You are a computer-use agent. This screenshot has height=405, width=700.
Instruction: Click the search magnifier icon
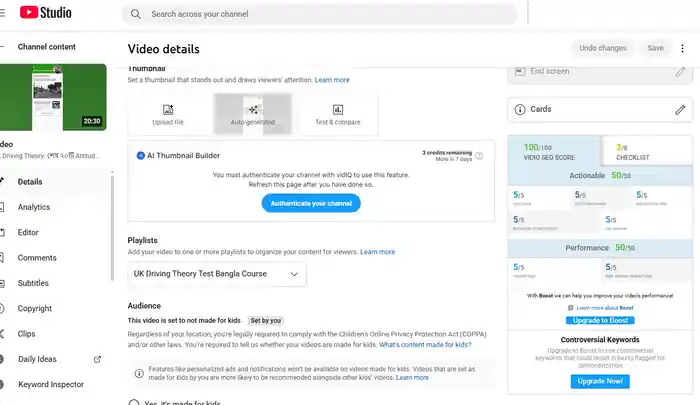(136, 14)
